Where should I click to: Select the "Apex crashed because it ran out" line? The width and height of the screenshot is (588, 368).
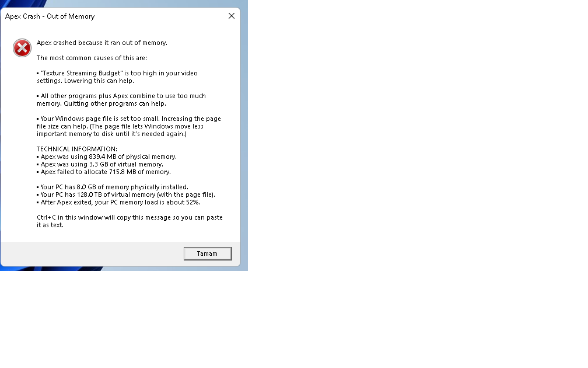point(102,43)
